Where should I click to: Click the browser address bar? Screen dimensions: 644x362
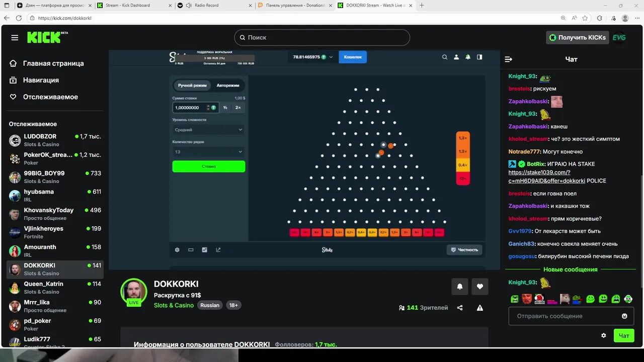pyautogui.click(x=292, y=18)
